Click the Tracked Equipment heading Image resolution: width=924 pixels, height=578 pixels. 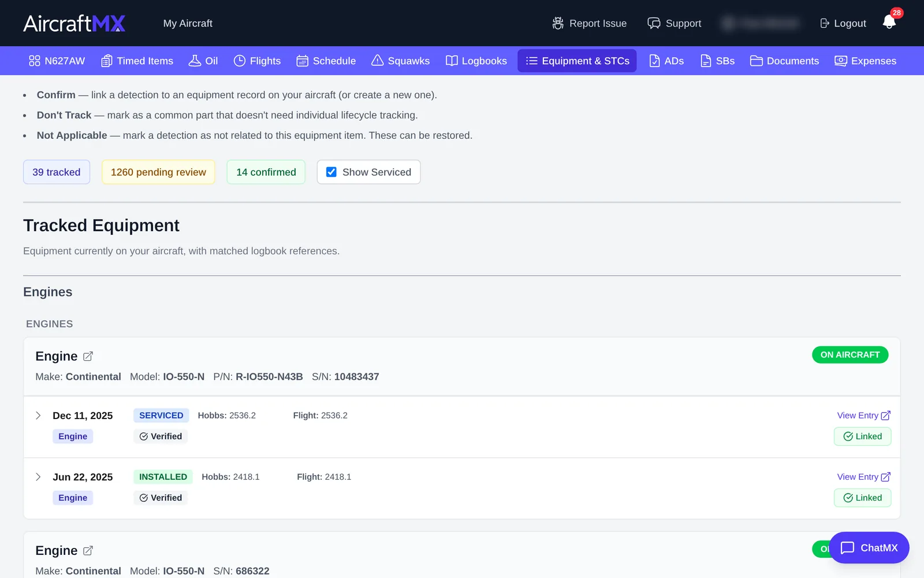[x=101, y=225]
